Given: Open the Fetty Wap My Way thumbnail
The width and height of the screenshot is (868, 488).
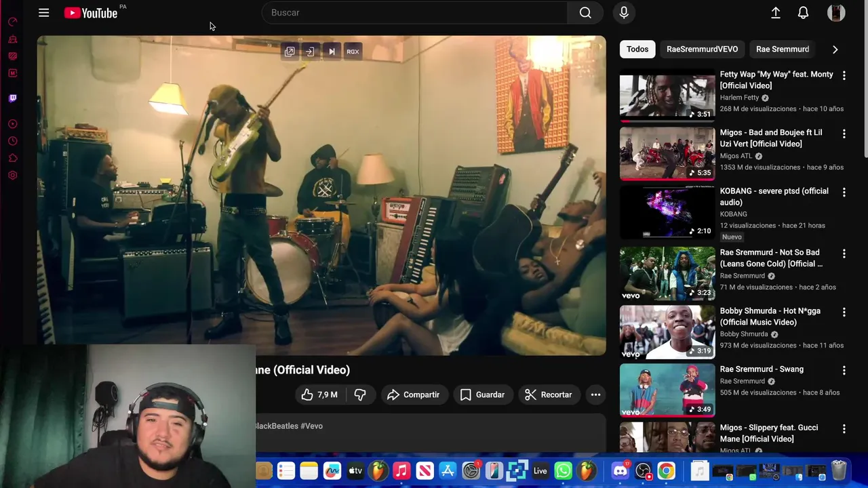Looking at the screenshot, I should tap(667, 95).
